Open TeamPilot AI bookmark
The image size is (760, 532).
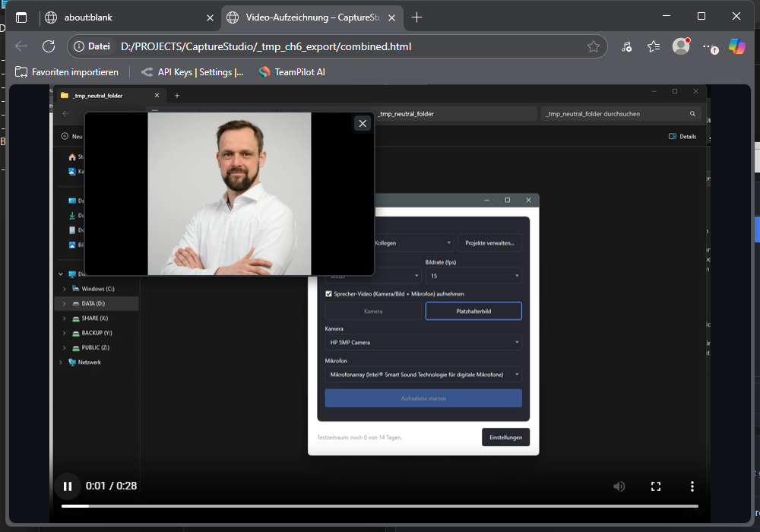tap(292, 72)
